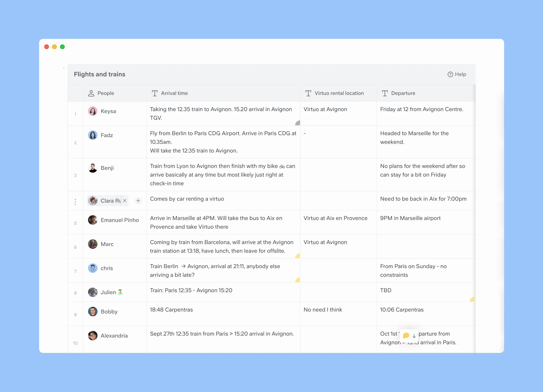Select cell '18:48 Carpentras'
Image resolution: width=543 pixels, height=392 pixels.
[x=223, y=314]
